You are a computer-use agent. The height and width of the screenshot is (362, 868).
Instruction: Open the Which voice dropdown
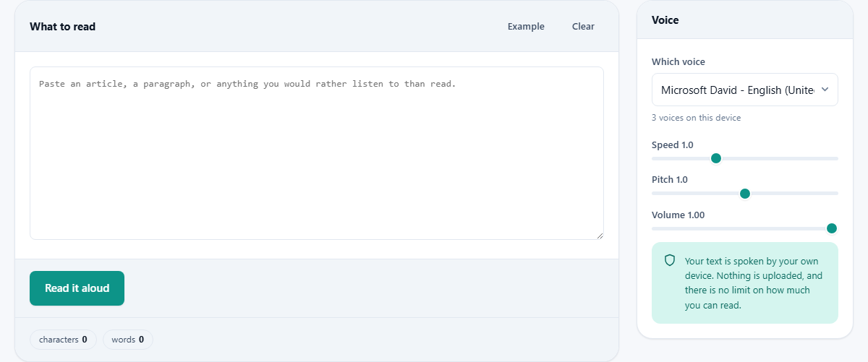(745, 90)
